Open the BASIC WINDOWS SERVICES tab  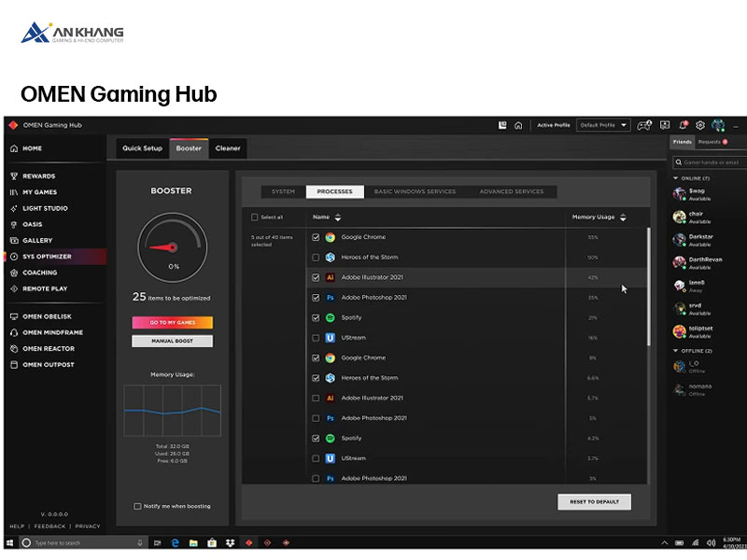tap(415, 191)
